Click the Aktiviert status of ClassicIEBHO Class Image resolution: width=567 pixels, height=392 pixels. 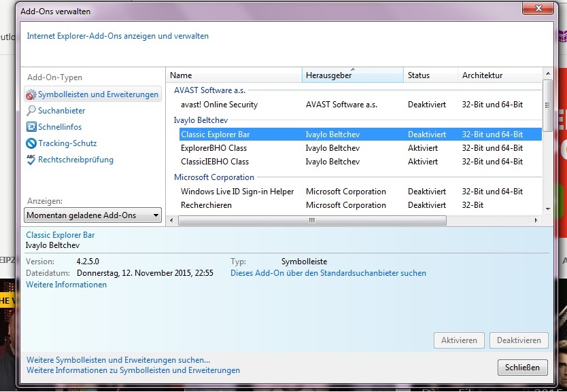[423, 162]
